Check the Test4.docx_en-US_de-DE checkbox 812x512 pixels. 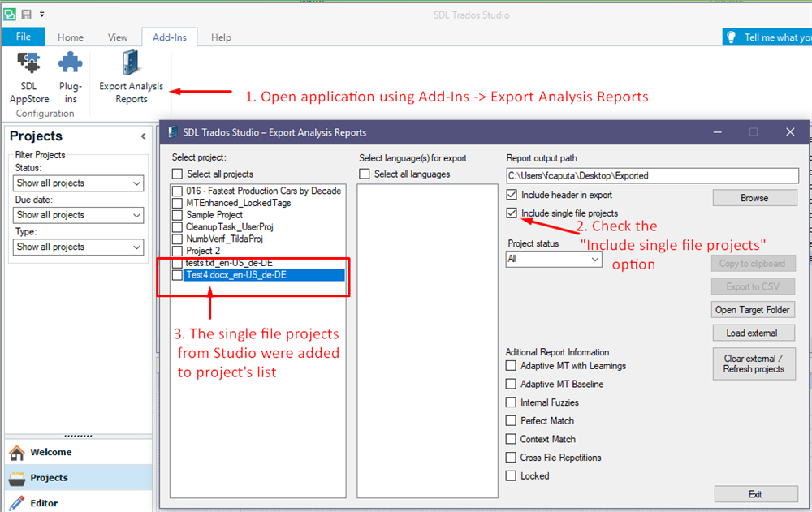pos(177,275)
